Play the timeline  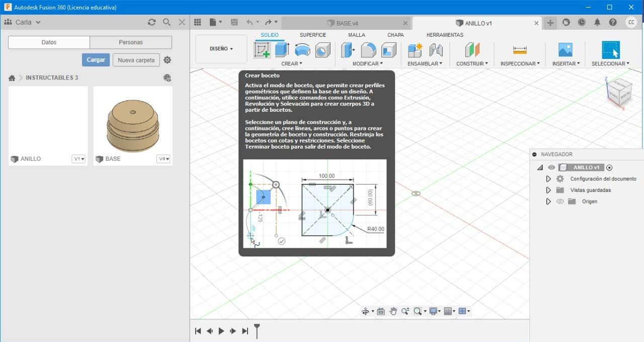pos(221,331)
